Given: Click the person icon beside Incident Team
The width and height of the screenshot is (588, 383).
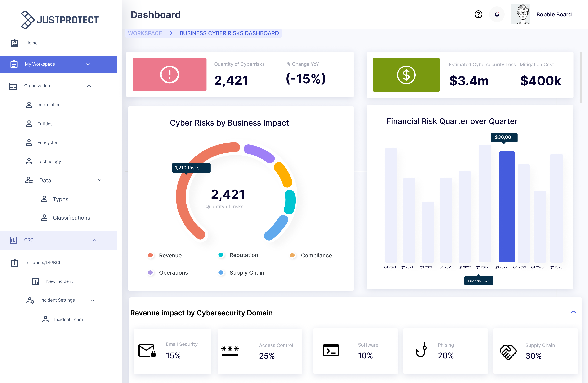Looking at the screenshot, I should (45, 319).
